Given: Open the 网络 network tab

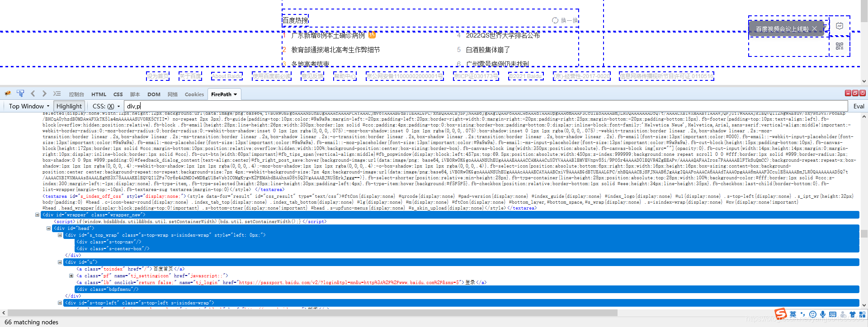Looking at the screenshot, I should 172,94.
